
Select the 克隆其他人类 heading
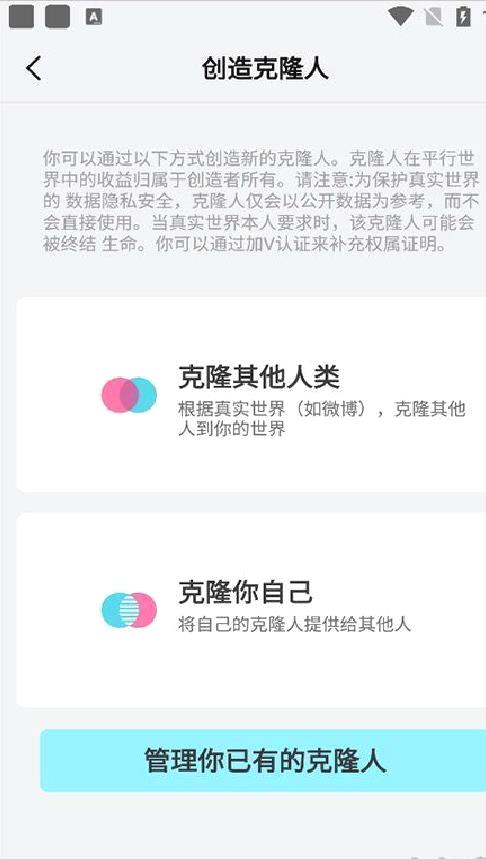pyautogui.click(x=259, y=377)
